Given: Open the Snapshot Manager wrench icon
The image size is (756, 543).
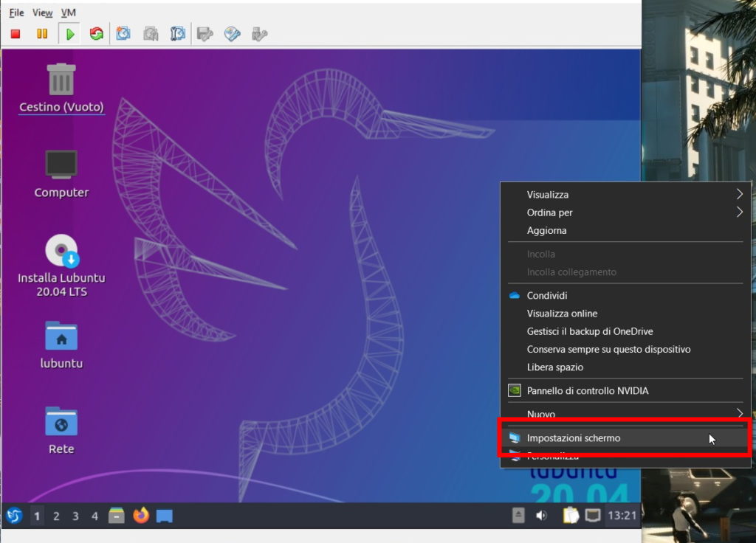Looking at the screenshot, I should pos(178,34).
